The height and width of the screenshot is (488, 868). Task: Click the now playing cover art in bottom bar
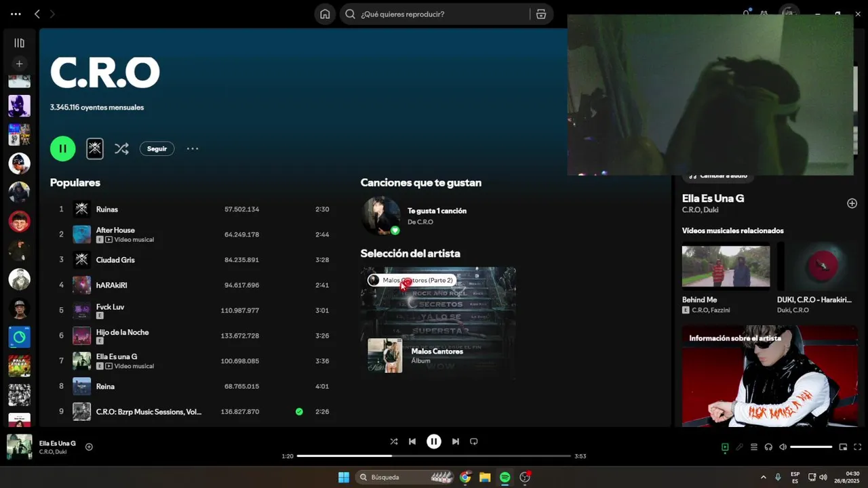19,447
